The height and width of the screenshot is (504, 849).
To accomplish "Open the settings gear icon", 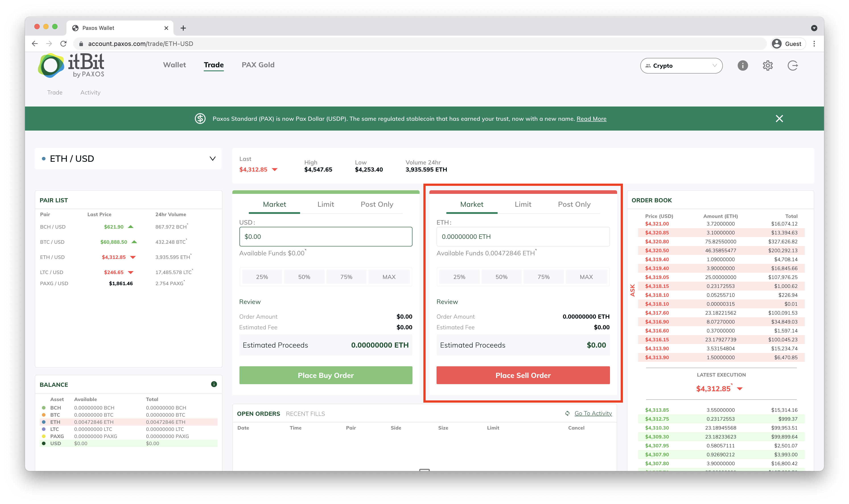I will click(767, 66).
